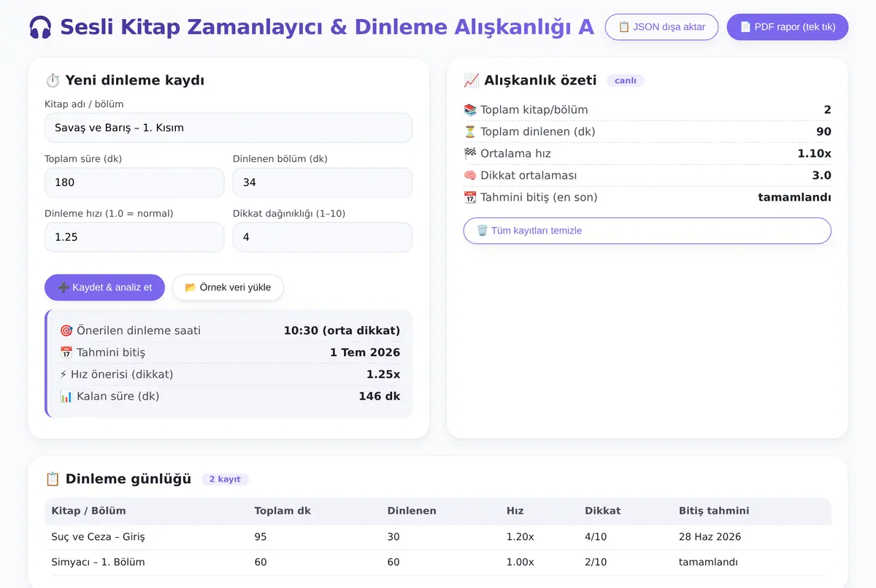876x588 pixels.
Task: Generate PDF rapor (tek tık)
Action: 788,27
